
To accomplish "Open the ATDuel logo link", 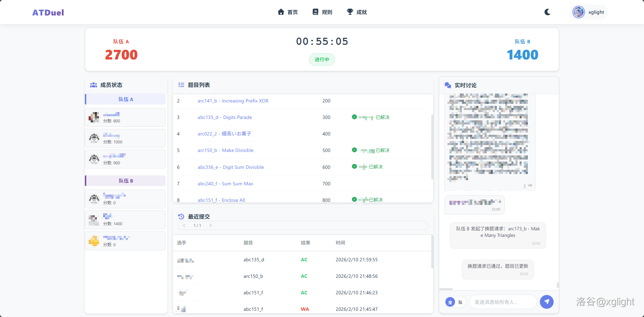I will point(48,13).
